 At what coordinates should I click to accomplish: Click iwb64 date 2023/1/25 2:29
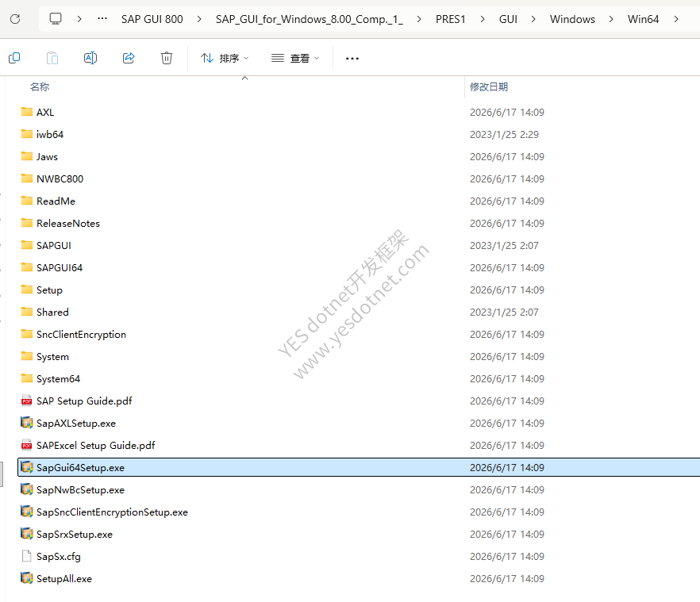click(x=504, y=134)
